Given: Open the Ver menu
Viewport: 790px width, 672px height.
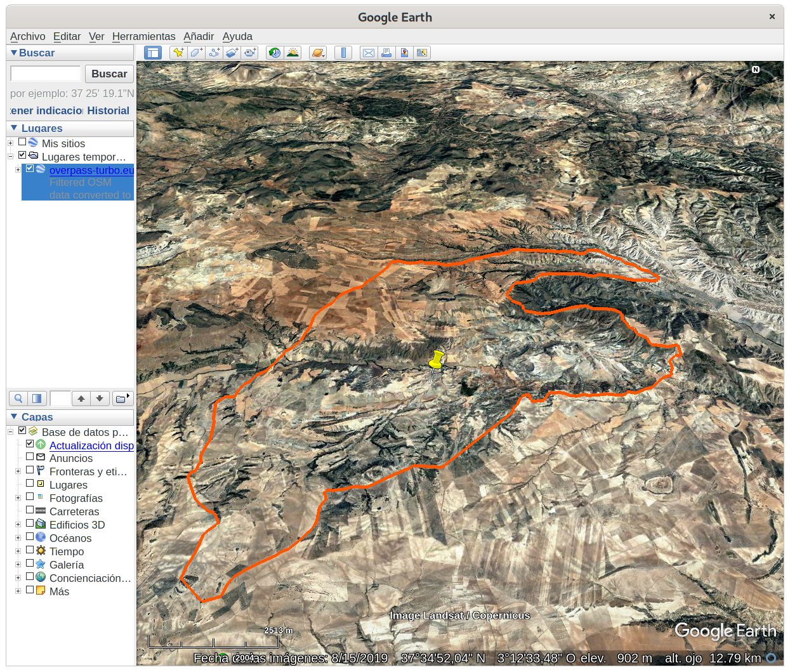Looking at the screenshot, I should 96,36.
